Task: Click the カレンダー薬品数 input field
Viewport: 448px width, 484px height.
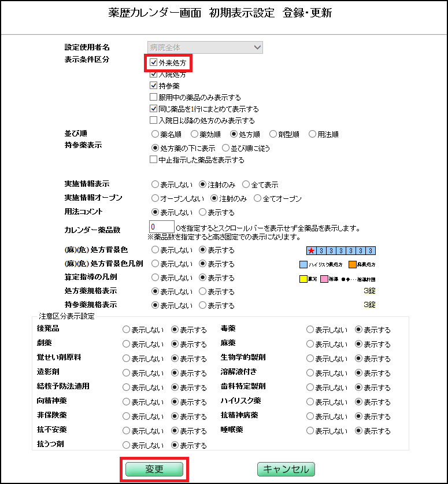Action: (161, 227)
